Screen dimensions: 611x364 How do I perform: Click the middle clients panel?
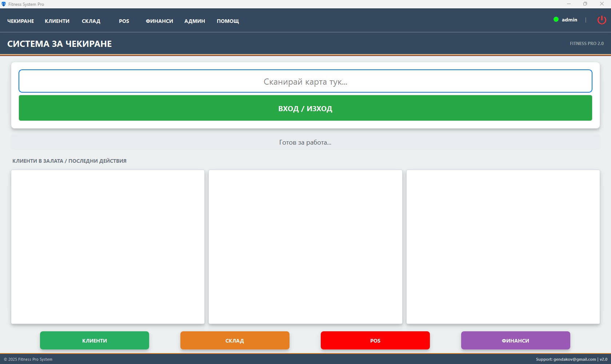click(305, 247)
